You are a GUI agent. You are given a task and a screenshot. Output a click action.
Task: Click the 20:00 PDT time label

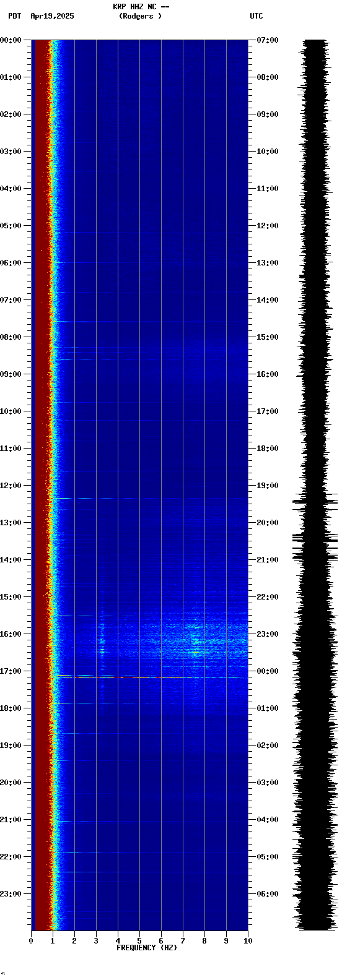[x=11, y=783]
